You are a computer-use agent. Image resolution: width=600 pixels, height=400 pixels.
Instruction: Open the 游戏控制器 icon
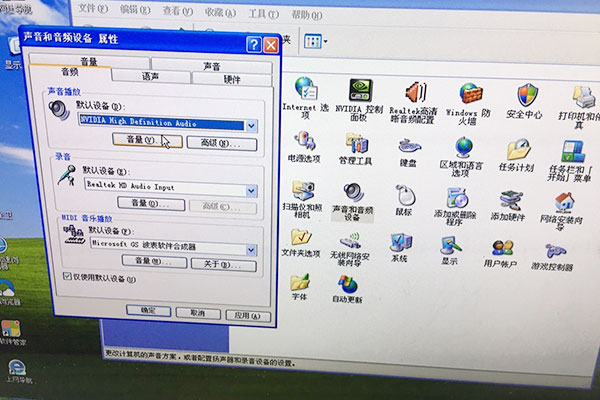click(552, 250)
